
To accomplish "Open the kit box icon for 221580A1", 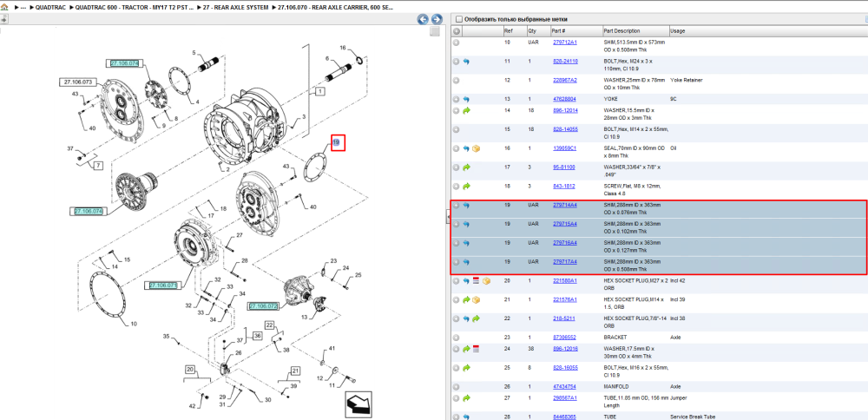I will coord(486,281).
